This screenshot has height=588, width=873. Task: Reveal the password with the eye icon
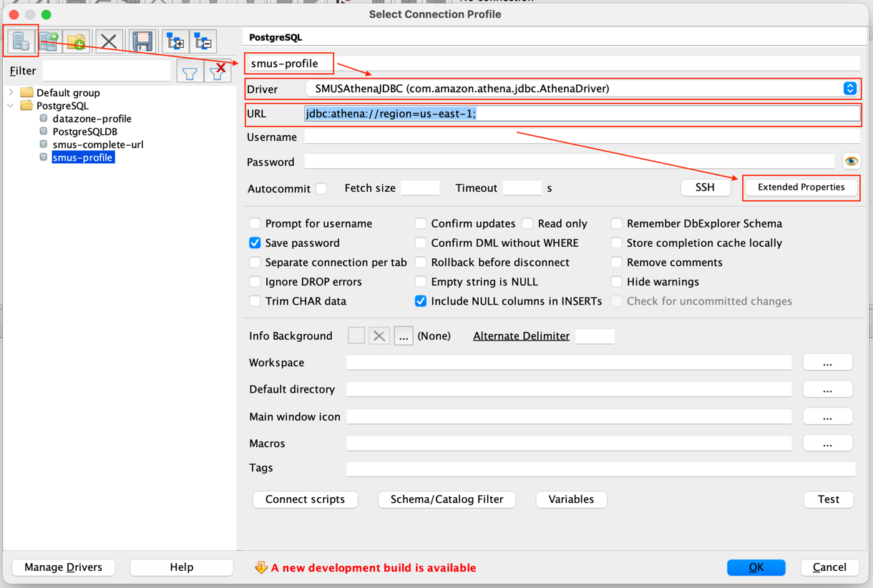pos(851,161)
